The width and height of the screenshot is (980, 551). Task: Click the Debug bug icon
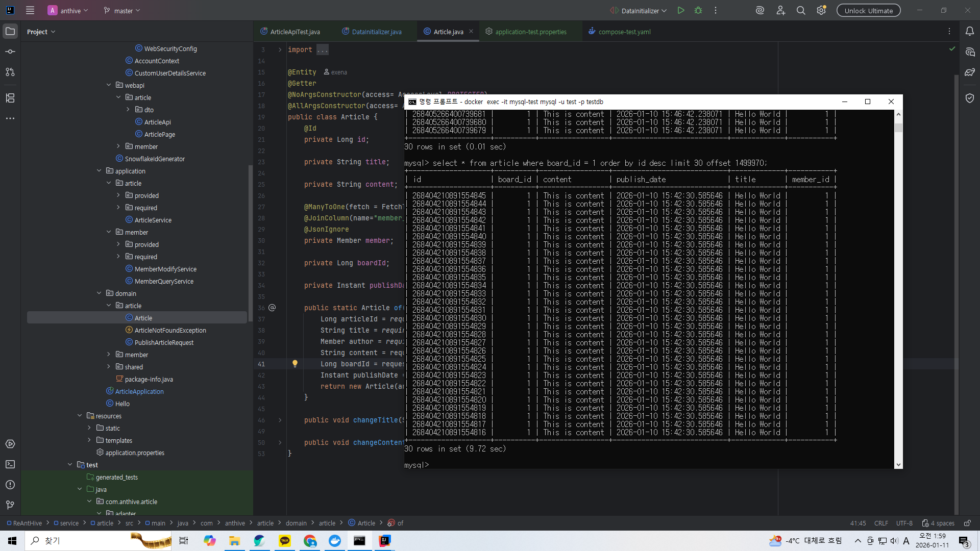[x=698, y=10]
